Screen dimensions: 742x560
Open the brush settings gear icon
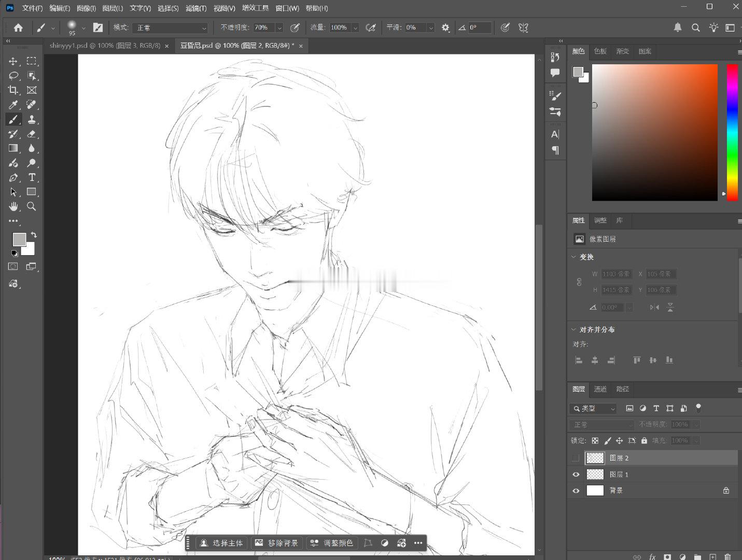(x=445, y=27)
